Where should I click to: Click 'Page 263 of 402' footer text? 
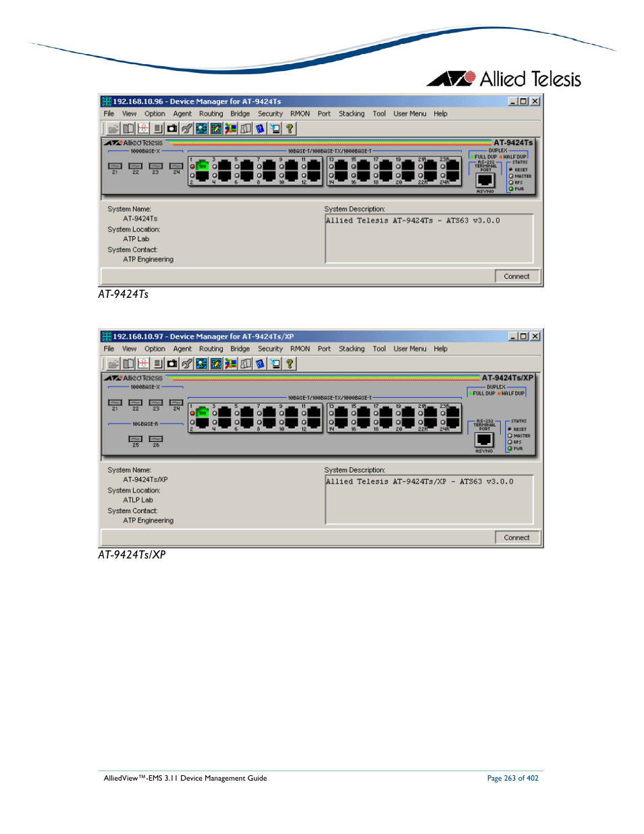click(x=513, y=778)
